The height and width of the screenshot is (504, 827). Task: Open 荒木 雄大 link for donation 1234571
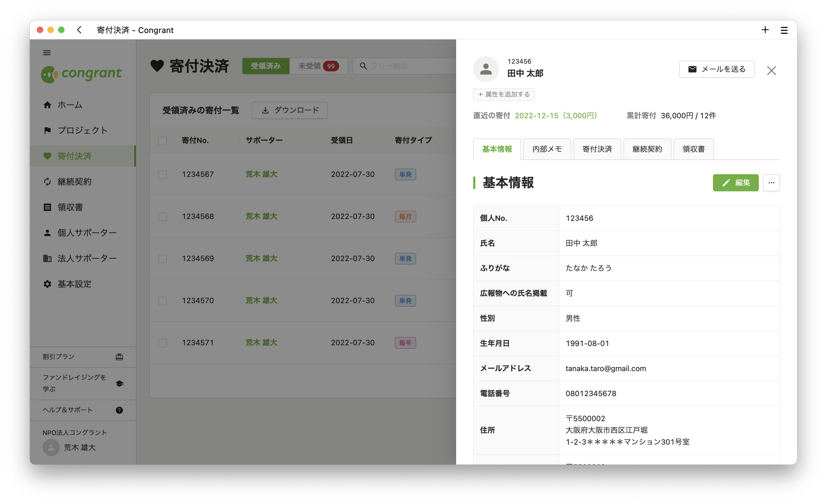tap(261, 343)
